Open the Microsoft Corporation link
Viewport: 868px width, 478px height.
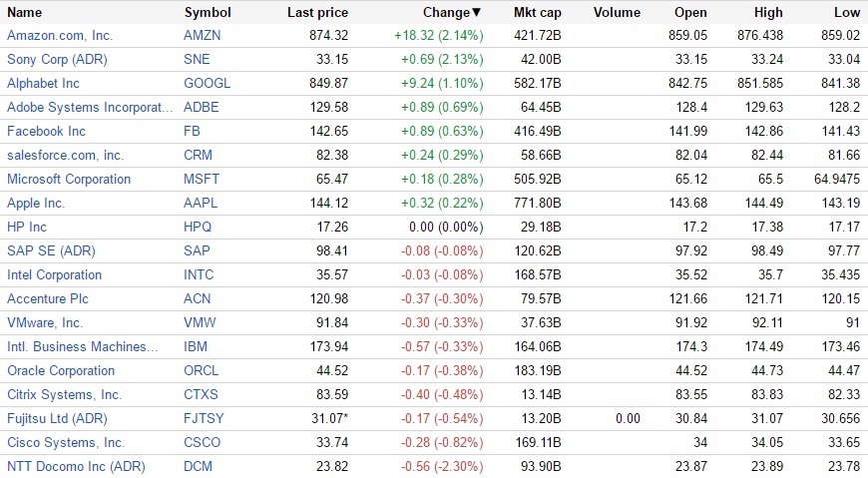pos(69,179)
